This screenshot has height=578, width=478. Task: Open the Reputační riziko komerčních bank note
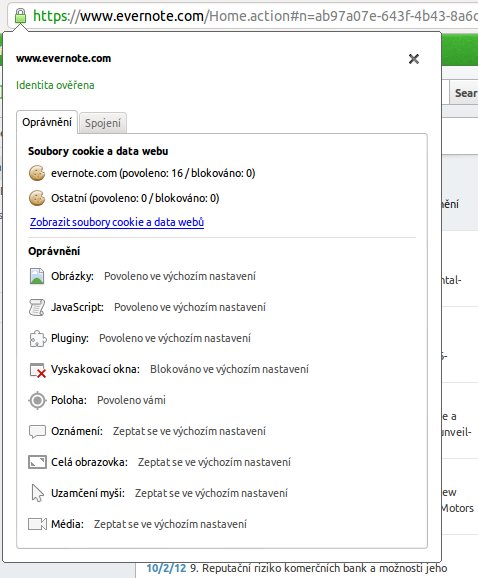[318, 568]
